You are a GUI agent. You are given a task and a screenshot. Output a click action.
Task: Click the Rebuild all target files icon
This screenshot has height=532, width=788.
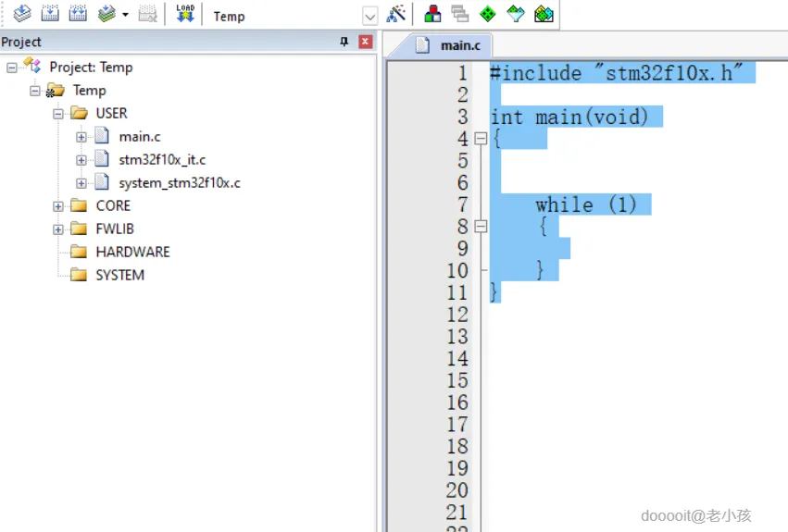click(x=78, y=14)
